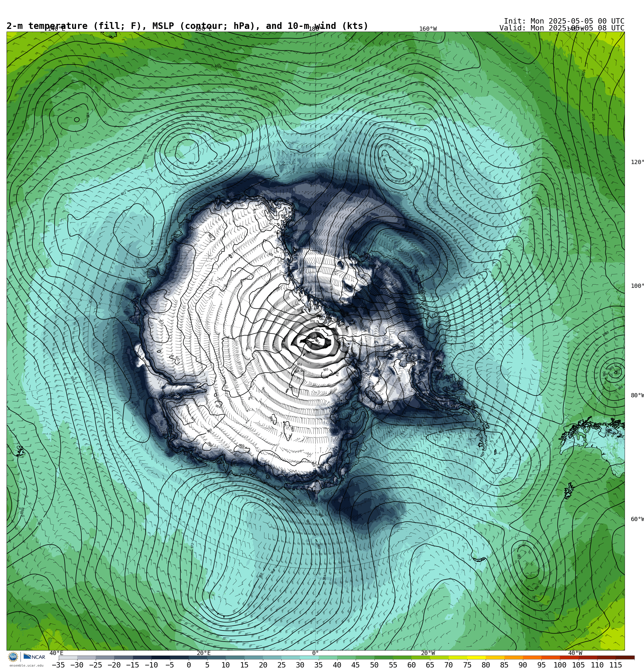Click the 65 tick label on color bar
This screenshot has height=669, width=644.
(430, 665)
